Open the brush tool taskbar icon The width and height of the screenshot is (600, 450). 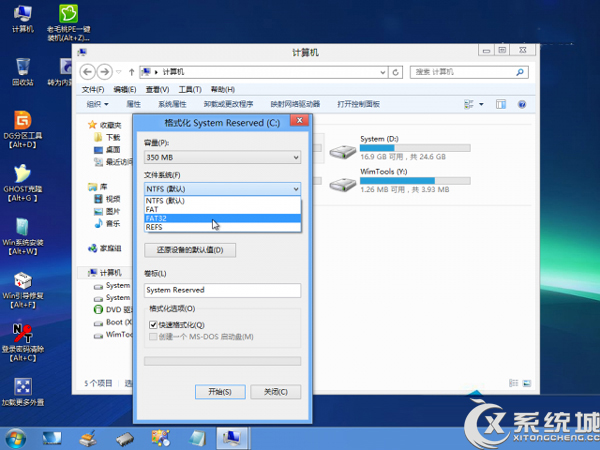click(x=88, y=439)
